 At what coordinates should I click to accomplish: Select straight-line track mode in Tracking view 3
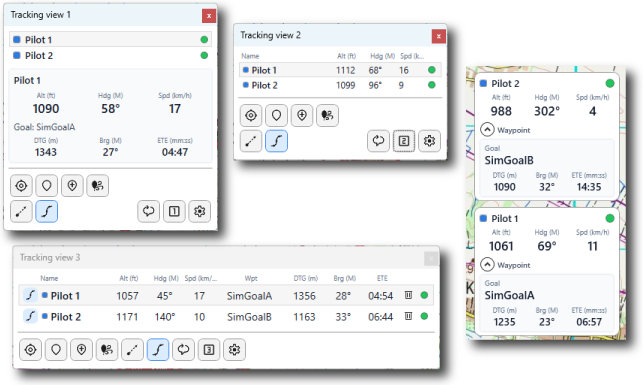pos(132,350)
